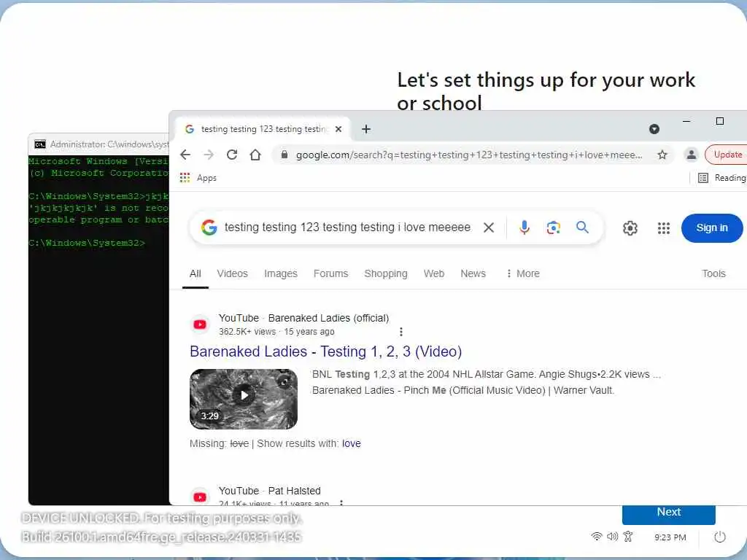
Task: Close the testing testing 123 tab
Action: point(338,129)
